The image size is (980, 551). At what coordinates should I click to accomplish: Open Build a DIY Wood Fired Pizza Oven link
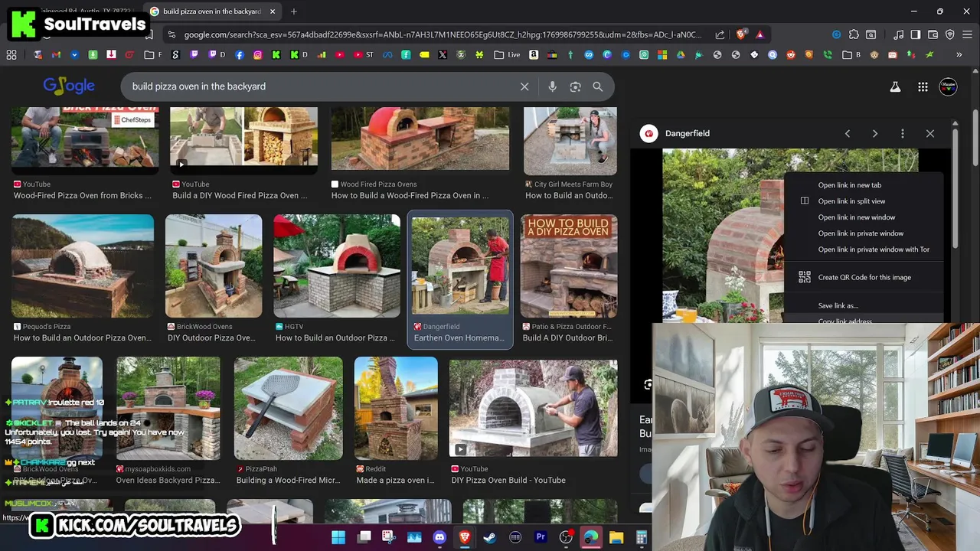coord(240,195)
